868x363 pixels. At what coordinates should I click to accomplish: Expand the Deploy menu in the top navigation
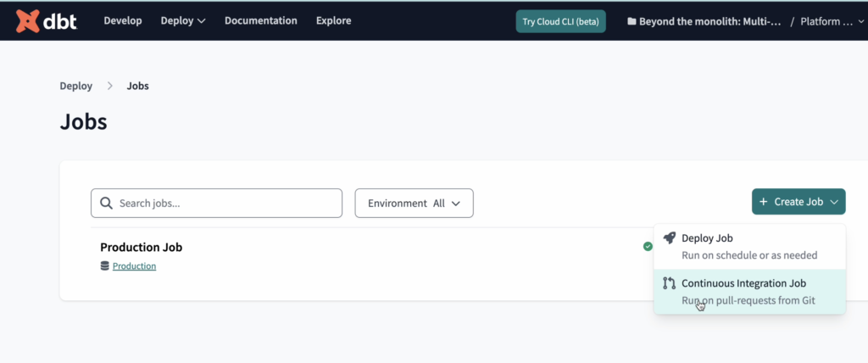click(183, 20)
